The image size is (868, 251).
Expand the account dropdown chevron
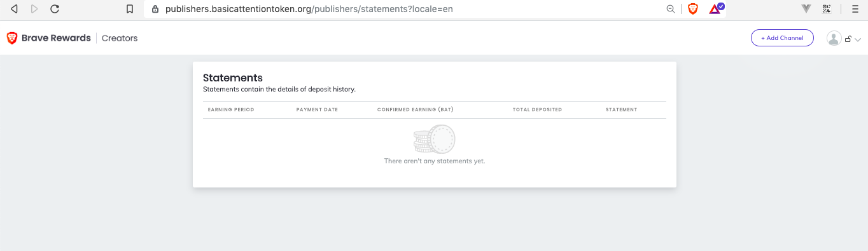857,39
